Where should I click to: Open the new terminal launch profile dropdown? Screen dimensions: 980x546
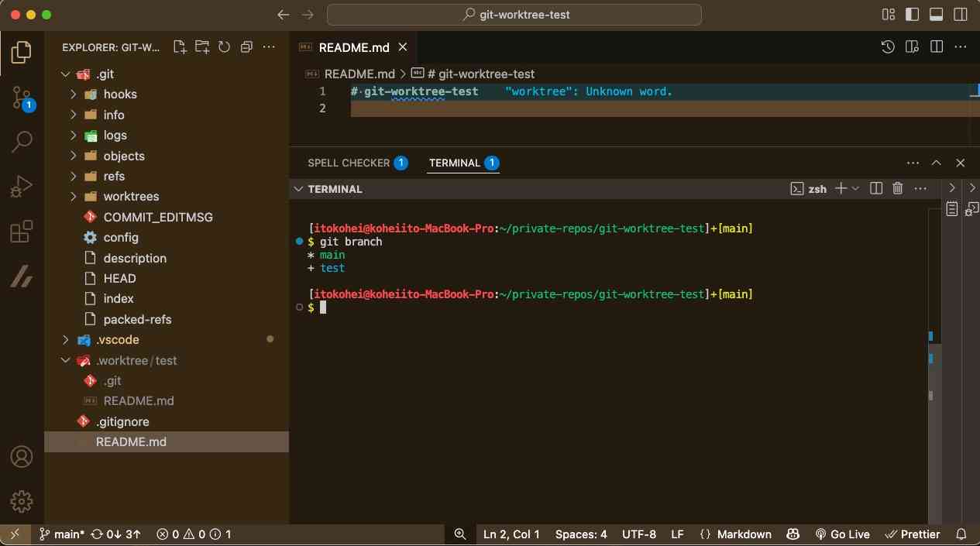pos(856,188)
